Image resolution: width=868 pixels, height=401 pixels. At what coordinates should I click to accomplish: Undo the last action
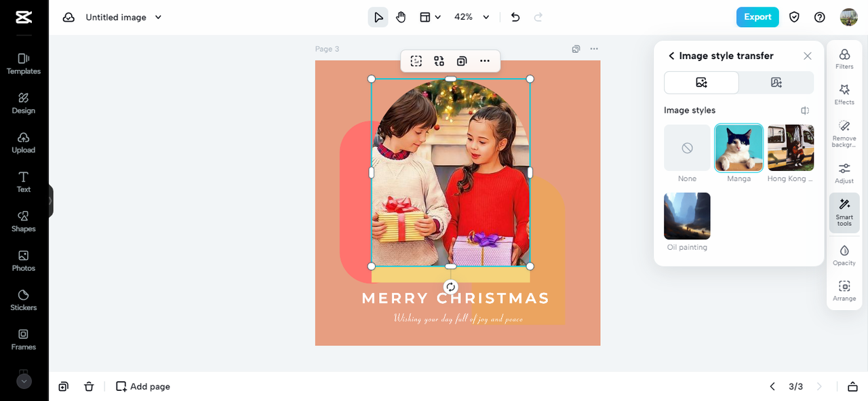(x=515, y=17)
